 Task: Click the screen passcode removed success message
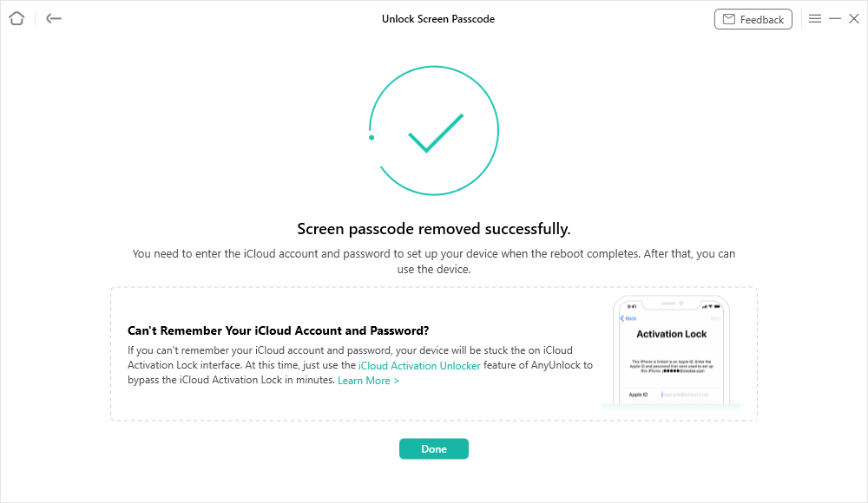click(434, 228)
